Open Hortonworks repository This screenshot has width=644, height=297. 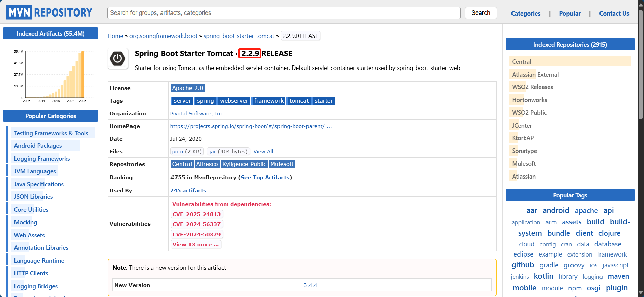pyautogui.click(x=529, y=100)
